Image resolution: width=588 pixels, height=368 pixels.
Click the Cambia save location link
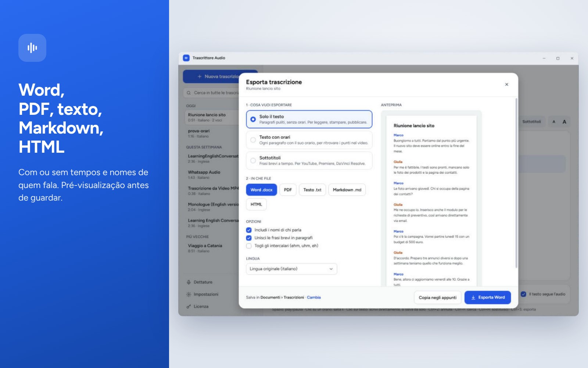[314, 297]
